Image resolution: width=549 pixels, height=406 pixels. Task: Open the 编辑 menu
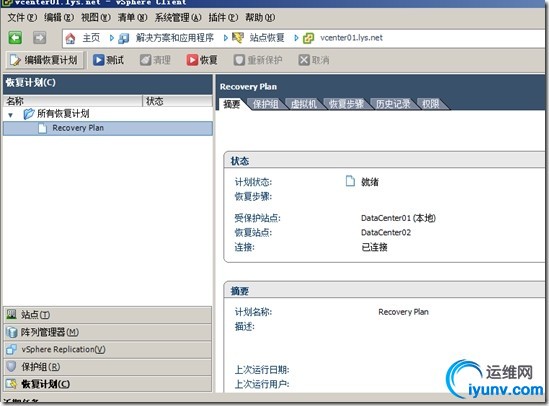click(x=59, y=18)
